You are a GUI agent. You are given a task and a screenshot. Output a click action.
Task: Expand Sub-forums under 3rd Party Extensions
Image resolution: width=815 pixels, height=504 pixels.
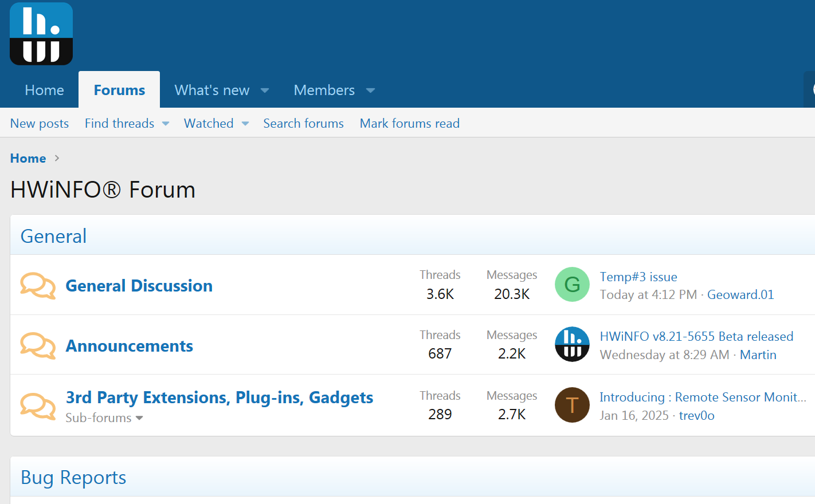pos(104,418)
